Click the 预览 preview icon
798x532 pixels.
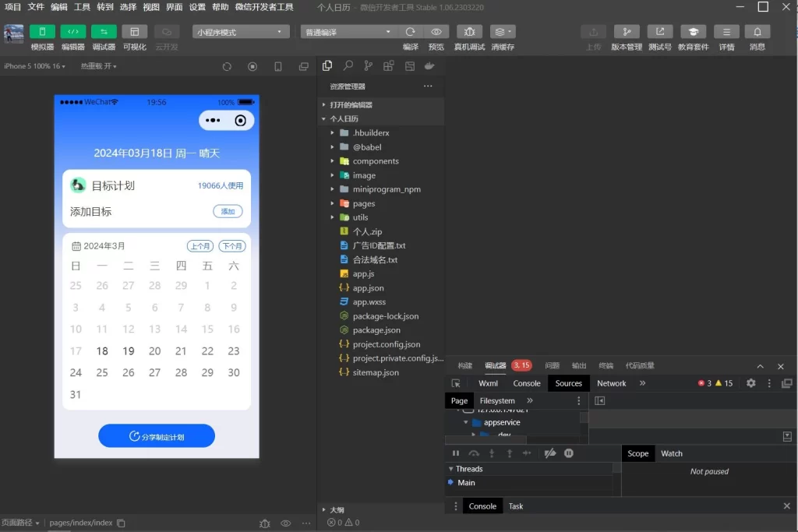[x=436, y=31]
